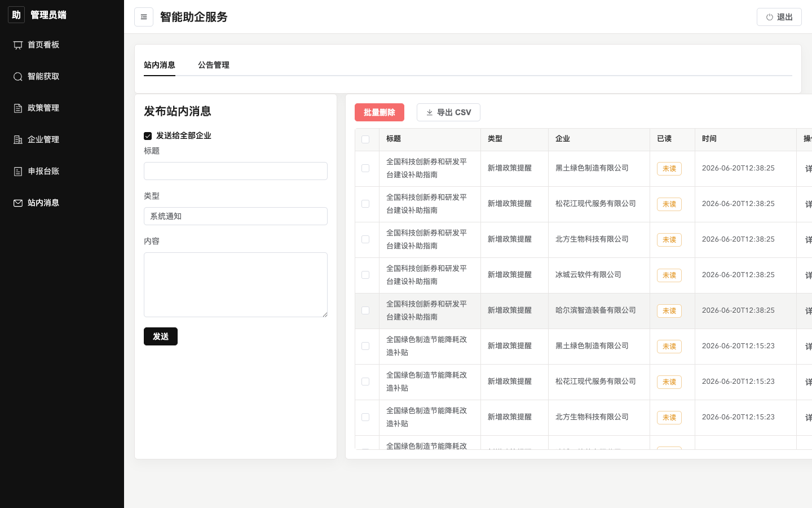Click timestamp 2026-06-20T12:38:25 in 哈尔滨智造装备 row
Viewport: 812px width, 508px height.
tap(738, 310)
